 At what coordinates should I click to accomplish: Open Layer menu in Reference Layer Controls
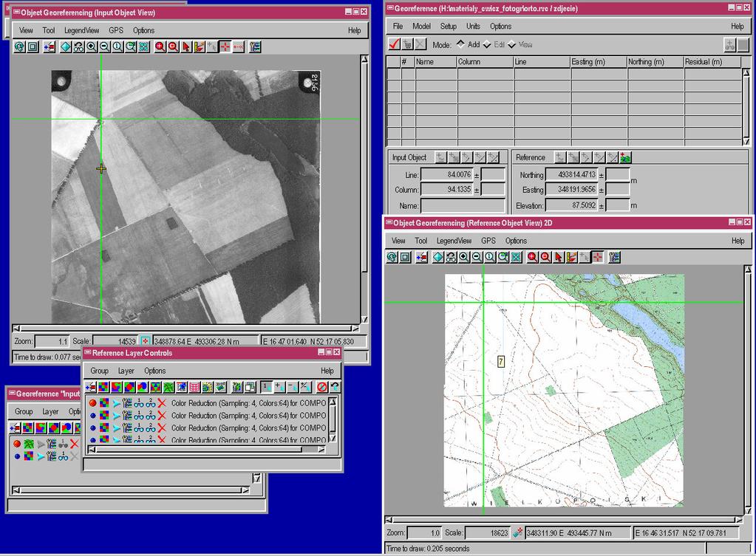pos(126,371)
